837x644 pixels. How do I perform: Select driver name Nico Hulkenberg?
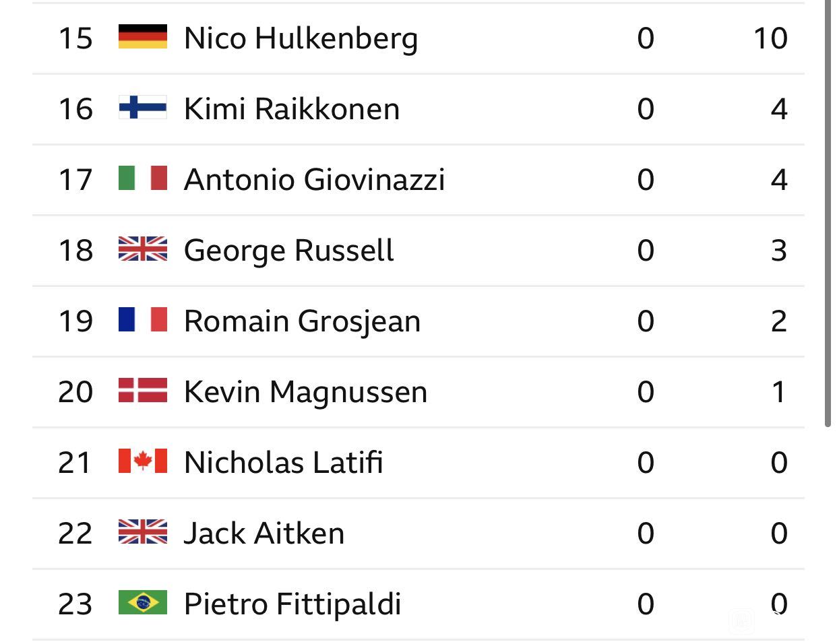pos(301,39)
